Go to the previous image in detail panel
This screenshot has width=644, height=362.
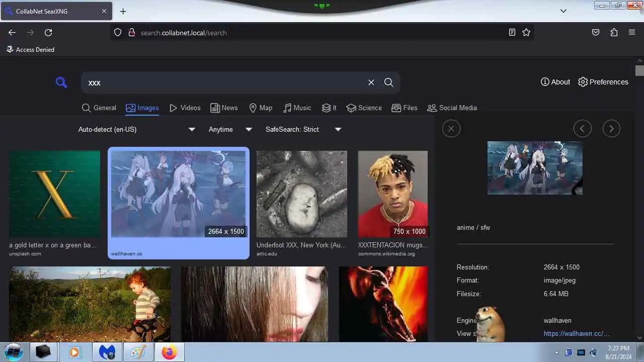(x=582, y=129)
